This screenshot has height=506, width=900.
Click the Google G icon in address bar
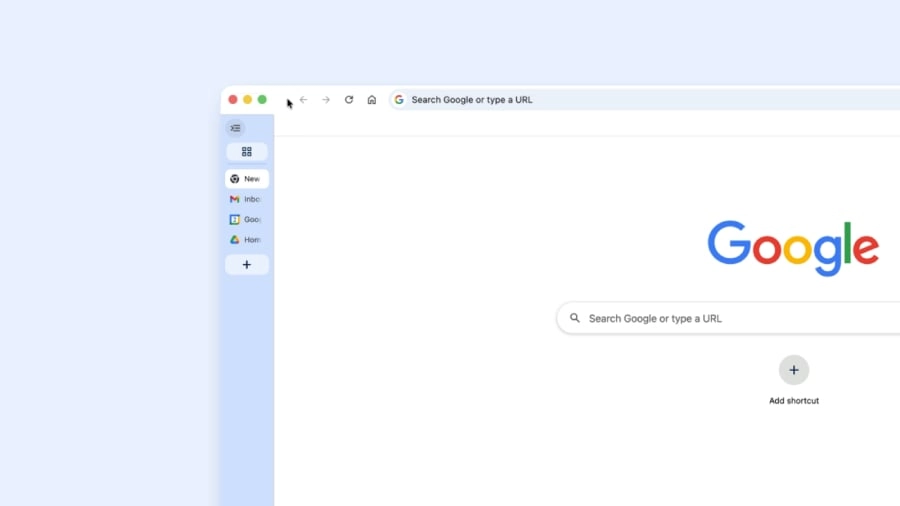point(399,100)
